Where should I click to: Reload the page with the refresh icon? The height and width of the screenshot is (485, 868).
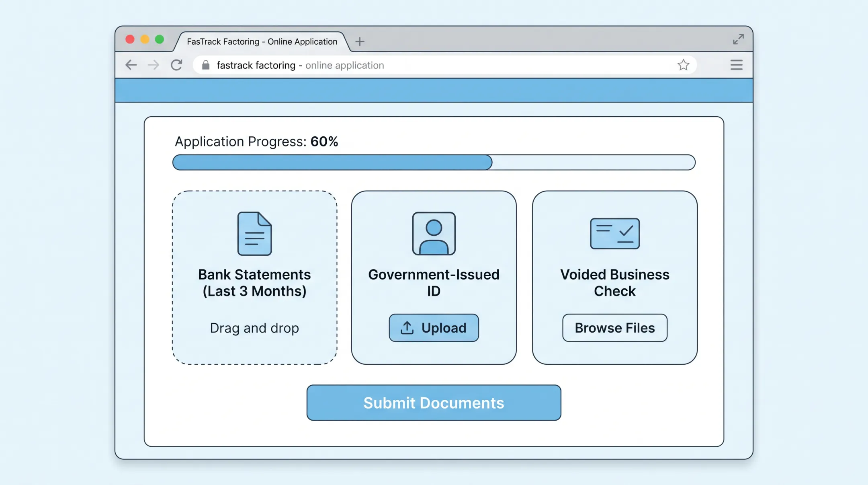[x=176, y=65]
